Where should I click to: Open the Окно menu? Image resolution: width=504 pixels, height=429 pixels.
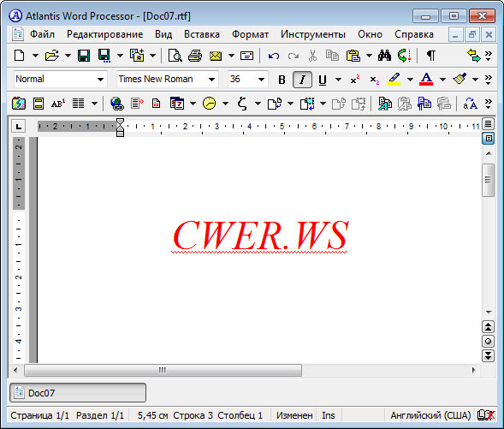pyautogui.click(x=370, y=34)
